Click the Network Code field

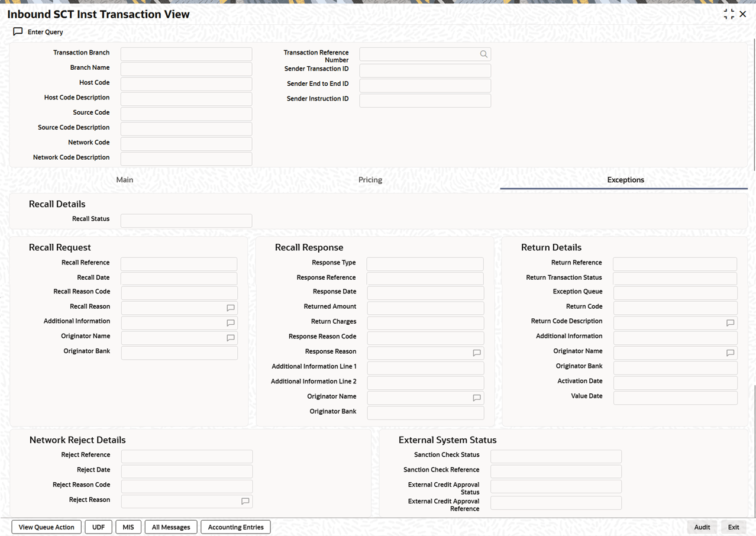click(x=186, y=144)
